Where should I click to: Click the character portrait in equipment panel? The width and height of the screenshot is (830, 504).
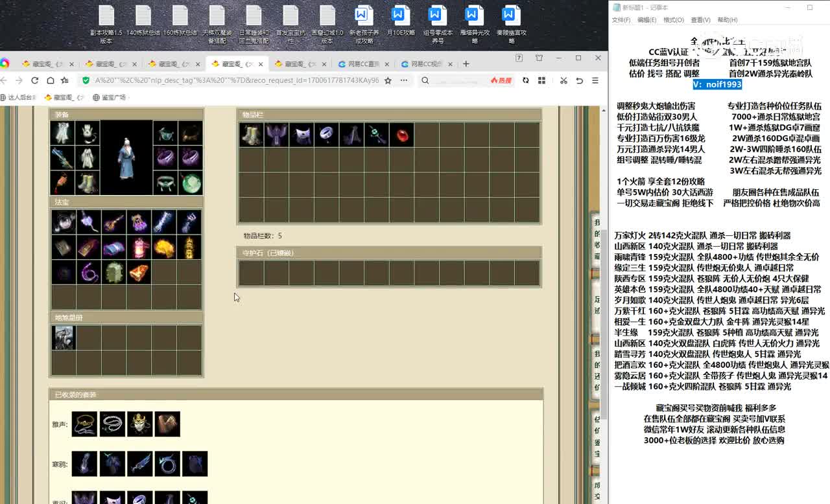126,157
